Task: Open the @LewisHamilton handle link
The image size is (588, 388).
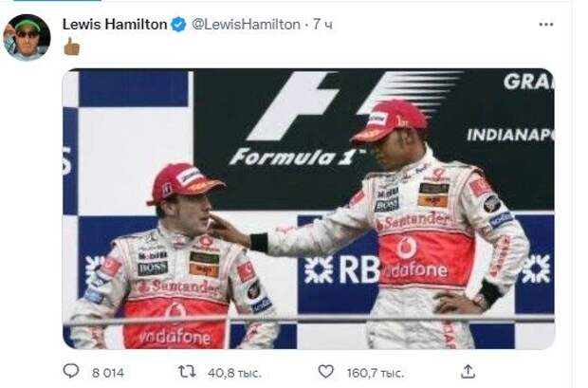Action: pyautogui.click(x=246, y=25)
